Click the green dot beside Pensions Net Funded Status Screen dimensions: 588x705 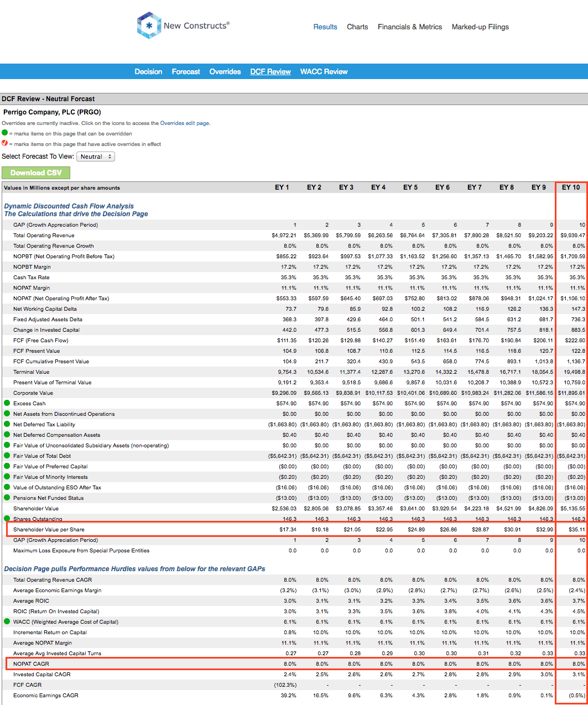click(7, 498)
